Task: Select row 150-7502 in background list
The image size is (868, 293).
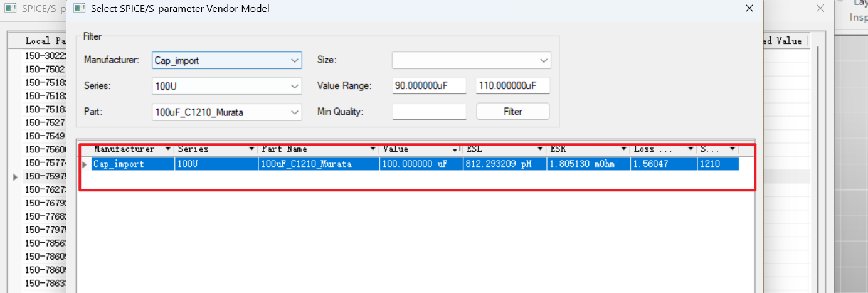Action: [44, 69]
